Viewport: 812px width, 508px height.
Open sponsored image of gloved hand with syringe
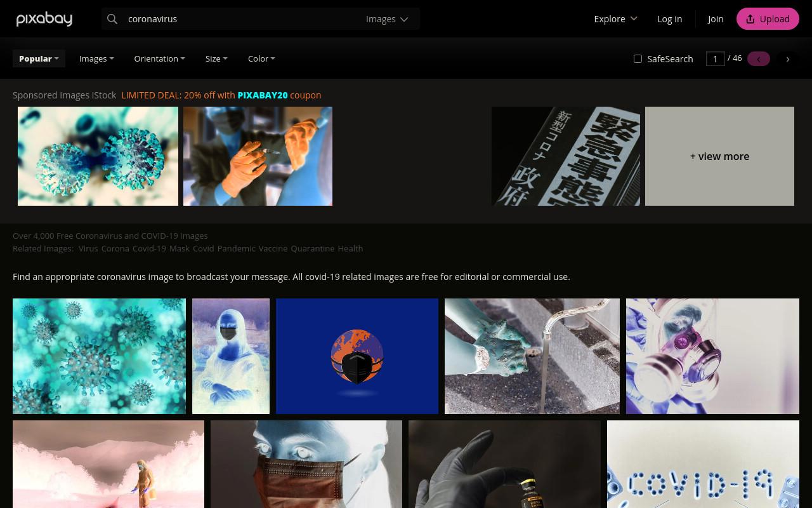[x=258, y=156]
